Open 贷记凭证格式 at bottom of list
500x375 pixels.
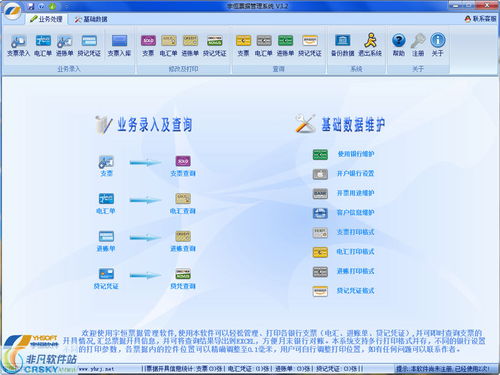pyautogui.click(x=343, y=291)
